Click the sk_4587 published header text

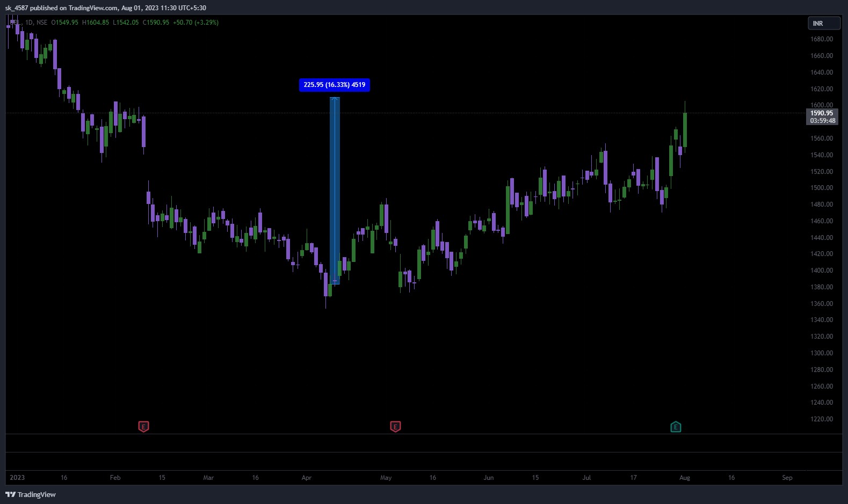pyautogui.click(x=106, y=8)
